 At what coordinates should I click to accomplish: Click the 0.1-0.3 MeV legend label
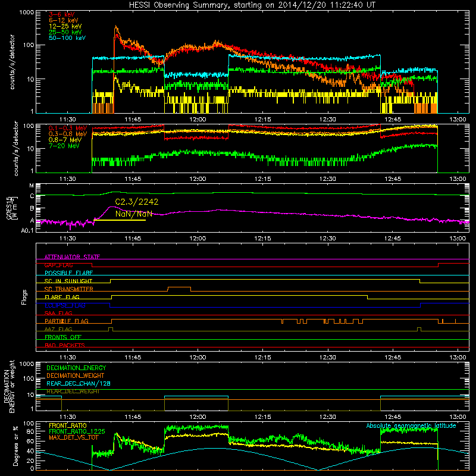click(x=68, y=128)
